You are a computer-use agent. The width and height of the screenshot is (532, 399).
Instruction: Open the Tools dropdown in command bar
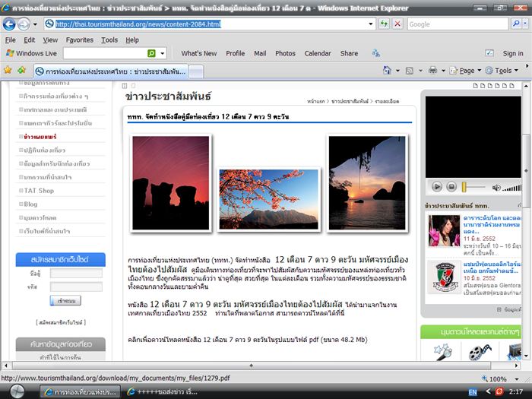[502, 70]
